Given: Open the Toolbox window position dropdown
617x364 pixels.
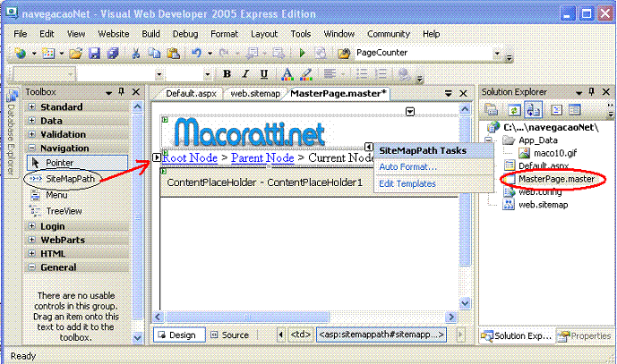Looking at the screenshot, I should coord(109,93).
